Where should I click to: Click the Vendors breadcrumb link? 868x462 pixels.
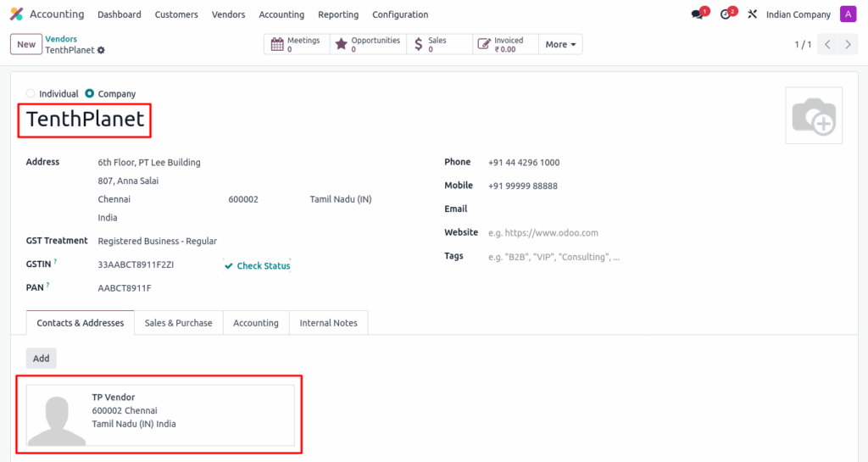pos(61,39)
